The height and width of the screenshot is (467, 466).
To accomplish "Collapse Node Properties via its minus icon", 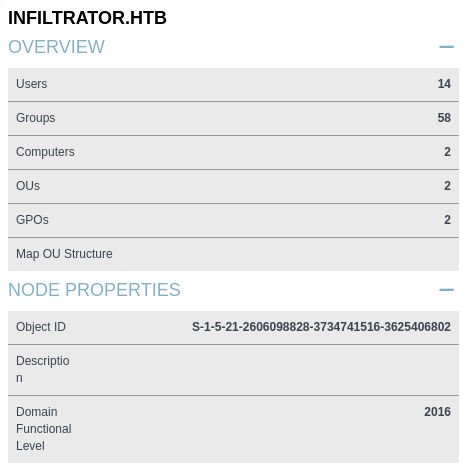I will coord(446,290).
